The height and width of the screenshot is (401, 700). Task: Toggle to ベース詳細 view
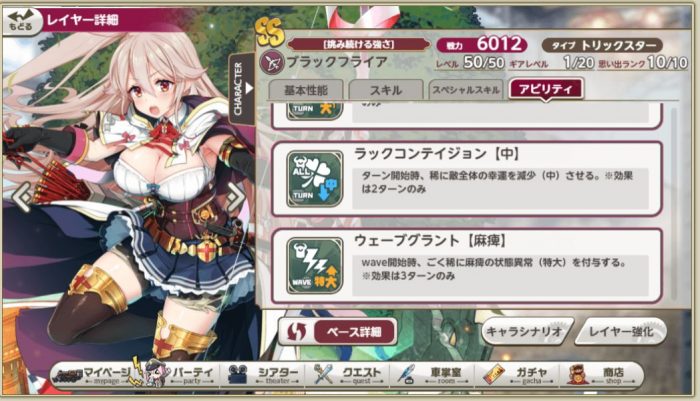(338, 332)
